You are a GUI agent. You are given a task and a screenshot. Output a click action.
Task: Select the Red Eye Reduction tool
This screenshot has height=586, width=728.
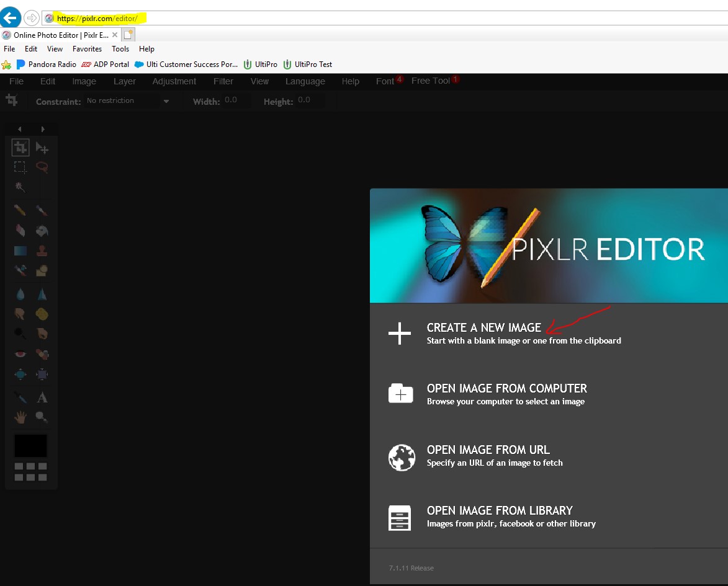20,354
